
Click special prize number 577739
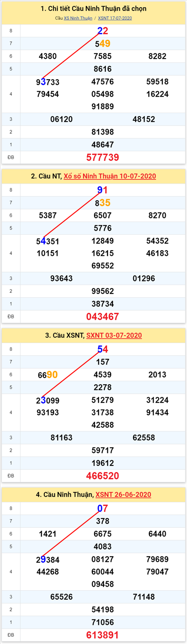102,157
